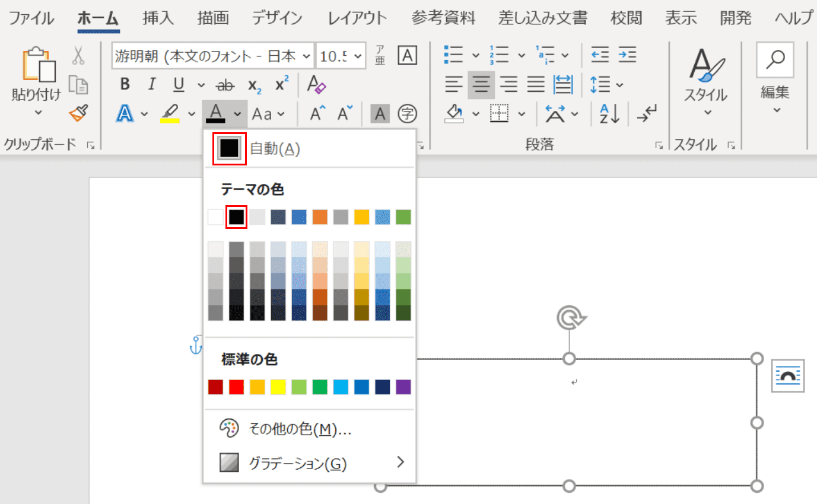Open the numbering list dropdown
Image resolution: width=817 pixels, height=504 pixels.
[x=521, y=56]
